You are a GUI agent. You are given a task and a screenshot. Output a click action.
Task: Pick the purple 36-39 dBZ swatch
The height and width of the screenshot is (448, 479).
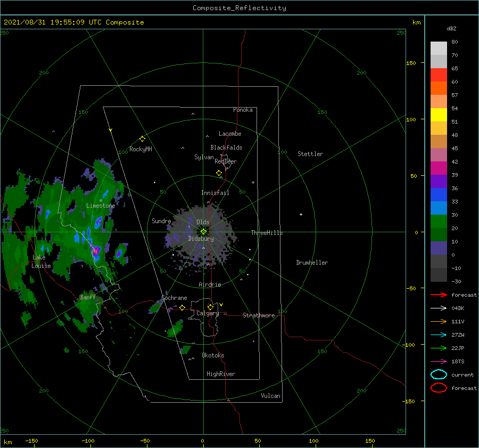439,182
